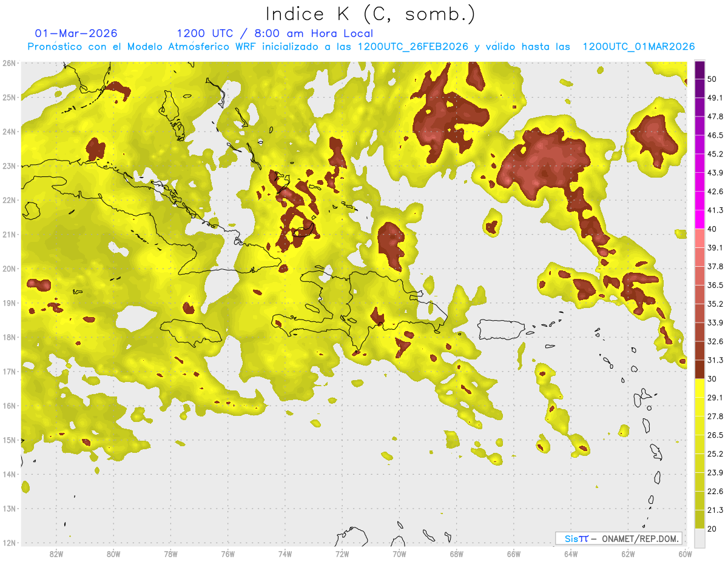Screen dimensions: 728x562
Task: Select the bright yellow swatch between 29.1 and 30
Action: click(x=699, y=388)
